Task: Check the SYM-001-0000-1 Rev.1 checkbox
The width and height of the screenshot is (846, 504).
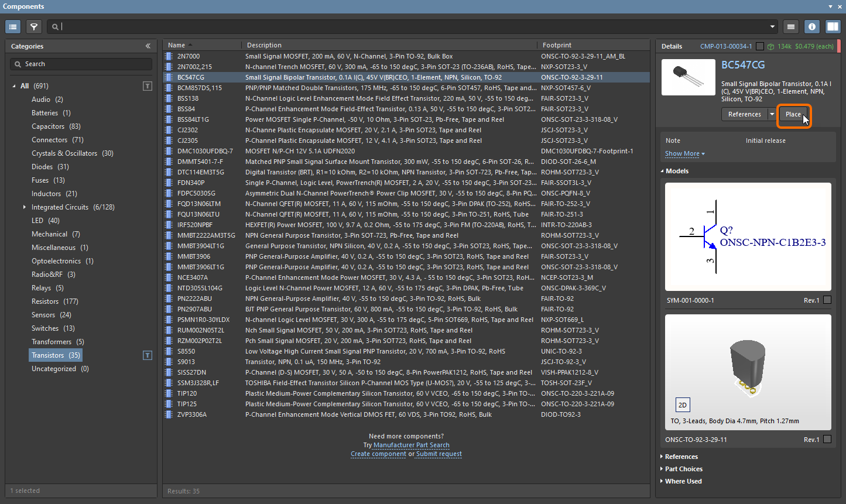Action: click(x=827, y=300)
